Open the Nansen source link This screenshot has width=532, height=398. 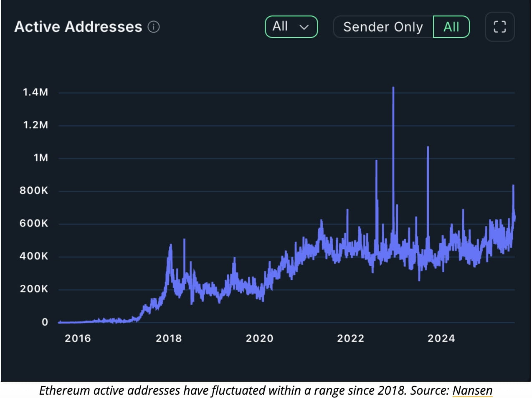tap(473, 390)
